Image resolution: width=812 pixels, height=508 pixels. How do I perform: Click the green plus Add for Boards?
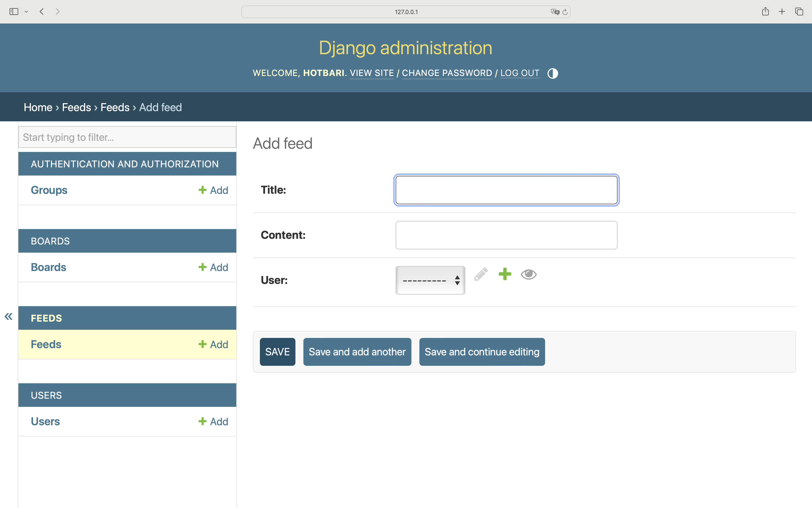213,267
